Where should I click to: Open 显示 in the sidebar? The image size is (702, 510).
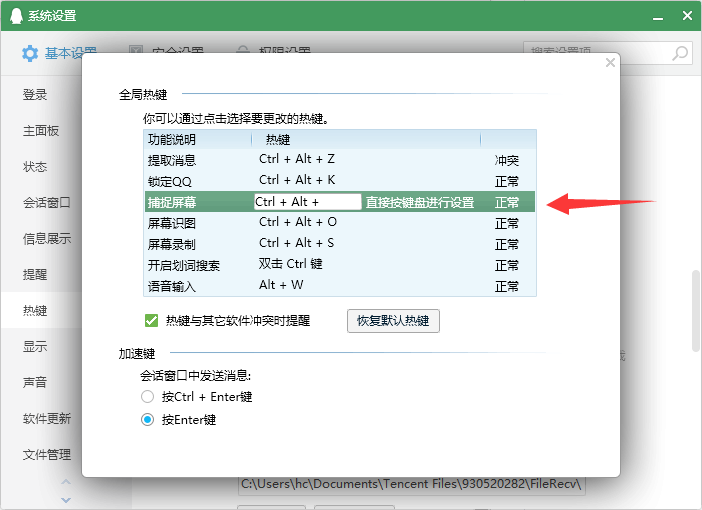coord(35,347)
